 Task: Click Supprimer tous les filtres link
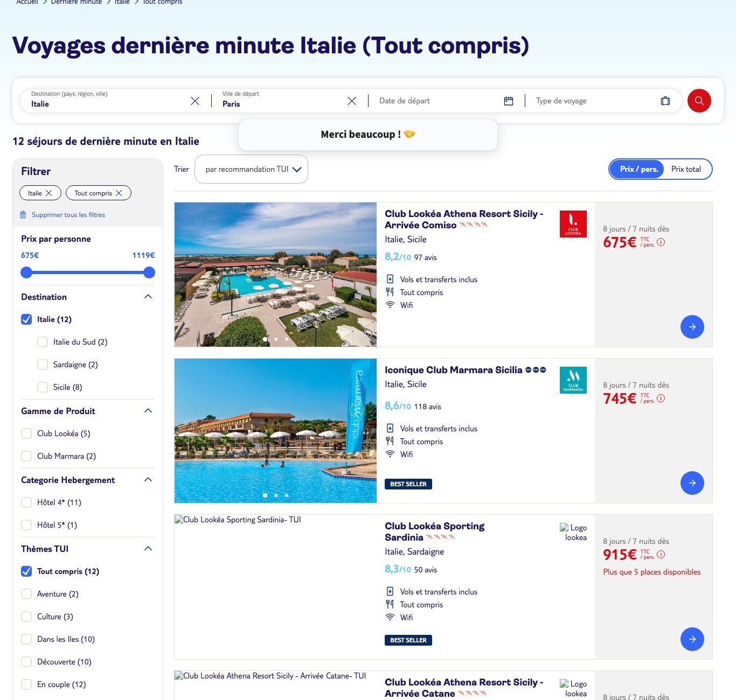tap(68, 214)
